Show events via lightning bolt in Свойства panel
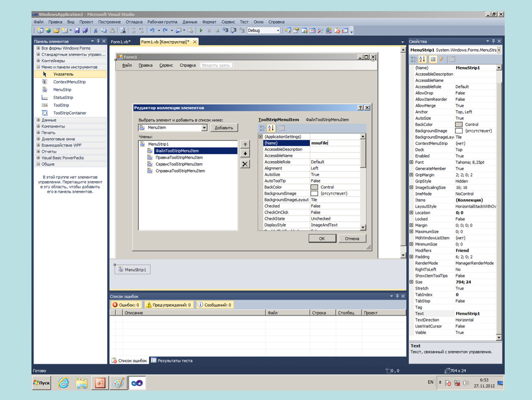532x400 pixels. pyautogui.click(x=441, y=59)
